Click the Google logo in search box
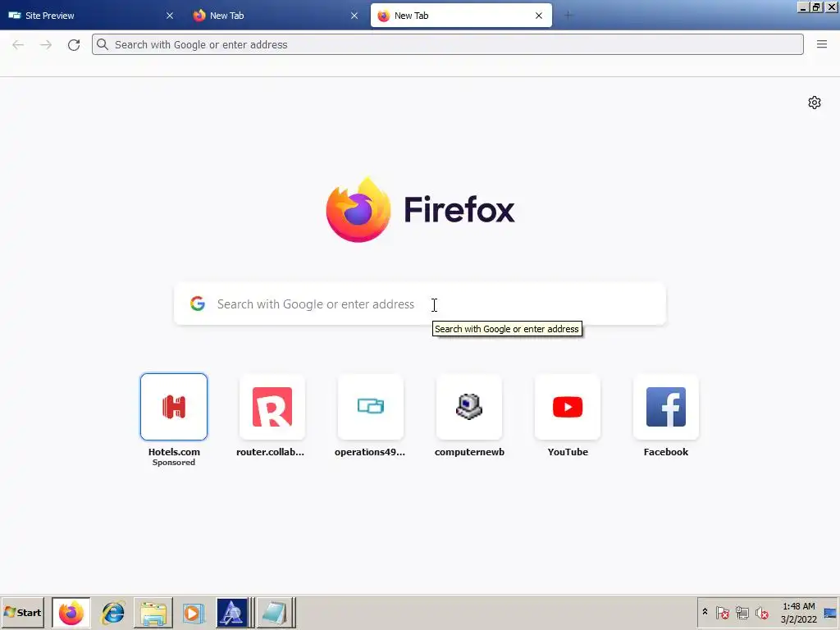The image size is (840, 630). pos(198,304)
